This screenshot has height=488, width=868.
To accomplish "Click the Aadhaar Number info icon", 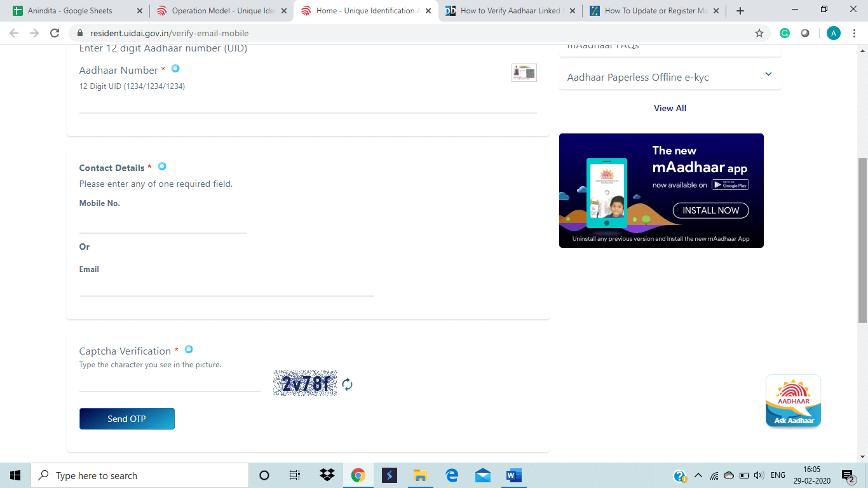I will point(175,69).
